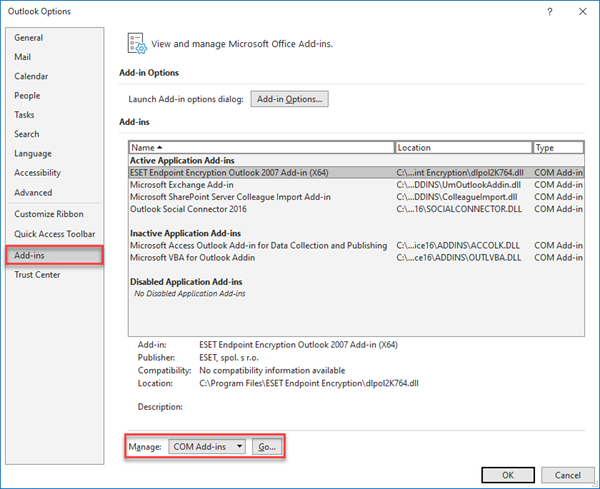Click the Active Application Add-ins group heading
The height and width of the screenshot is (489, 600).
tap(182, 160)
